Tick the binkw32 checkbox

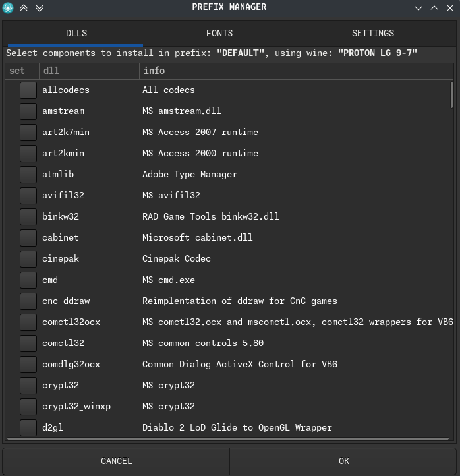28,217
